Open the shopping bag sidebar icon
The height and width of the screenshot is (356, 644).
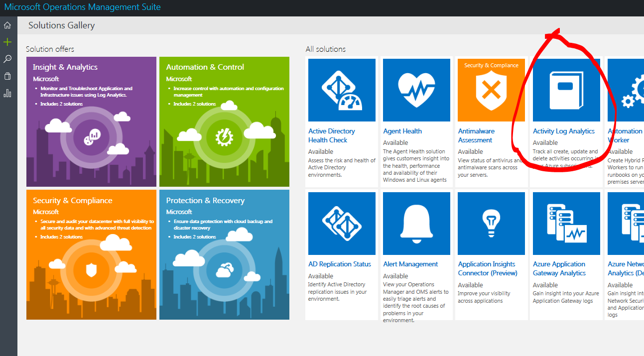pyautogui.click(x=7, y=76)
